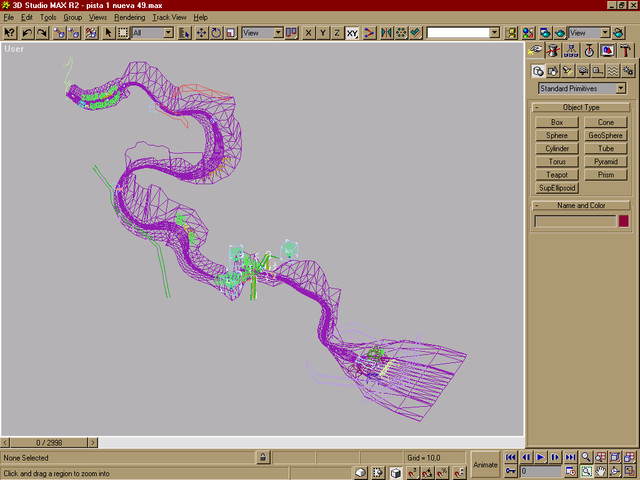Screen dimensions: 640x480
Task: Click the current frame number field
Action: tap(540, 471)
